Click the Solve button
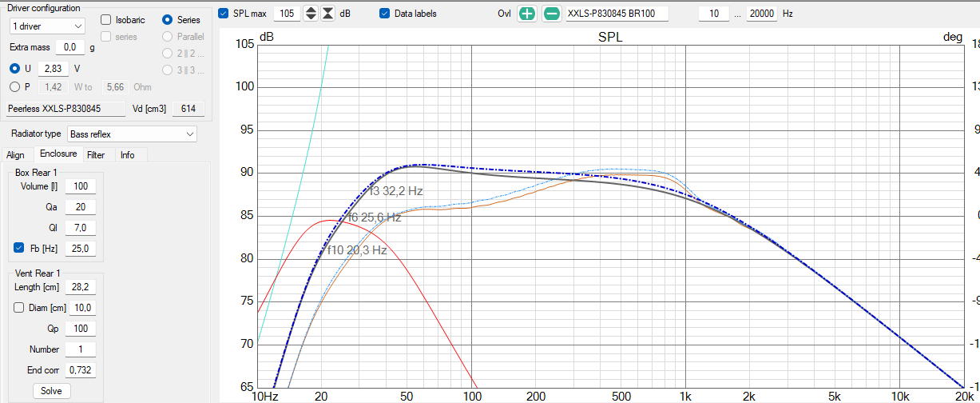980x403 pixels. [x=51, y=391]
